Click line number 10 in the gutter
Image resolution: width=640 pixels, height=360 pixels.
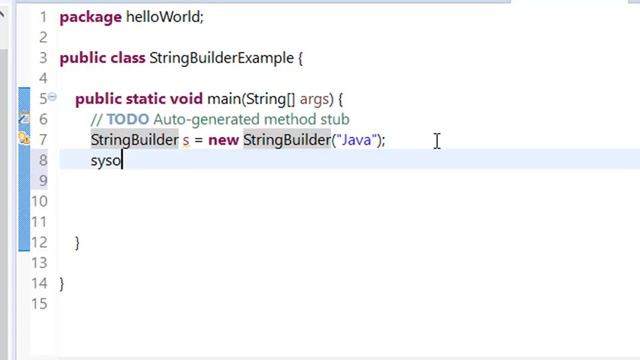[x=40, y=201]
